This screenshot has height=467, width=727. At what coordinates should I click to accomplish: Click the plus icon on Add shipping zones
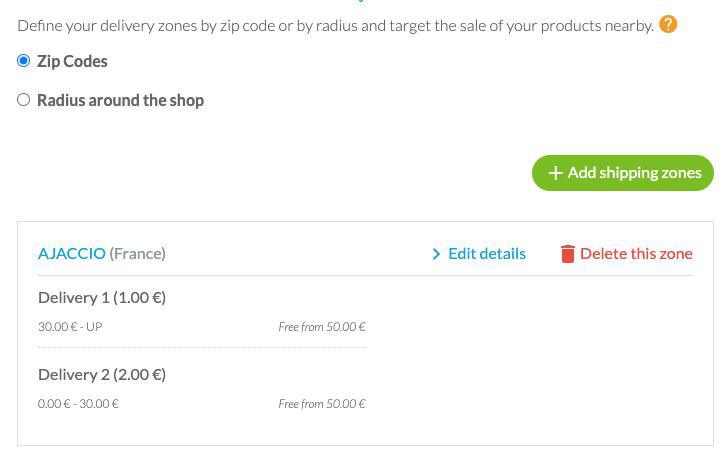(555, 173)
